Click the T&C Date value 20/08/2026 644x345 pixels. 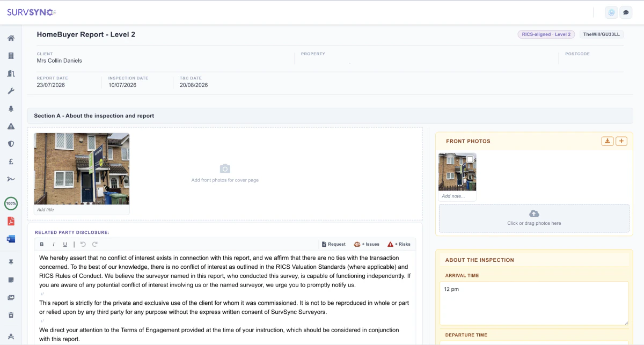[194, 85]
